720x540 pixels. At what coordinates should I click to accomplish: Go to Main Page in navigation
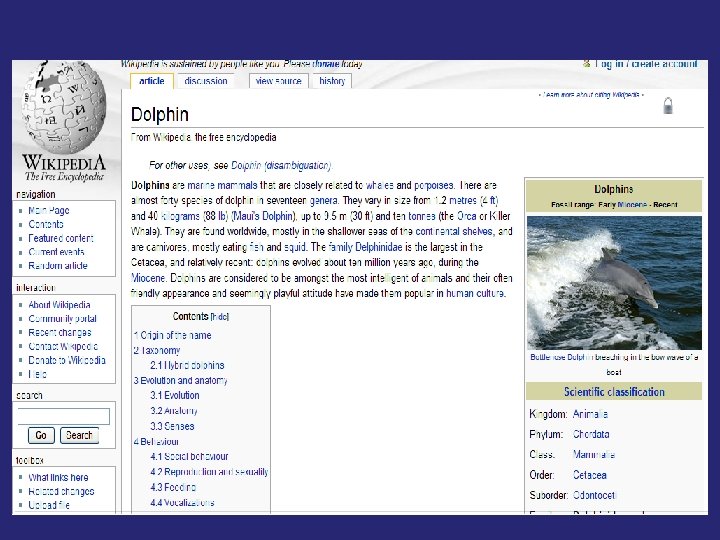point(49,210)
